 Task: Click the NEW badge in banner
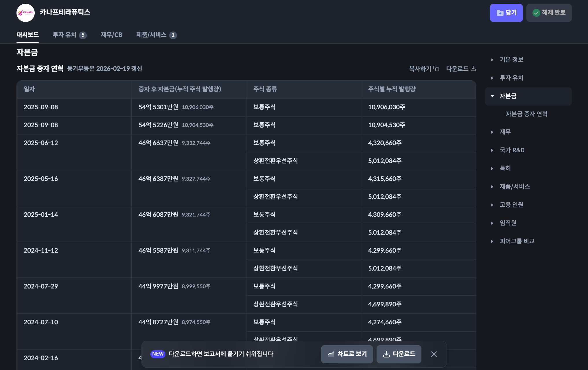158,354
